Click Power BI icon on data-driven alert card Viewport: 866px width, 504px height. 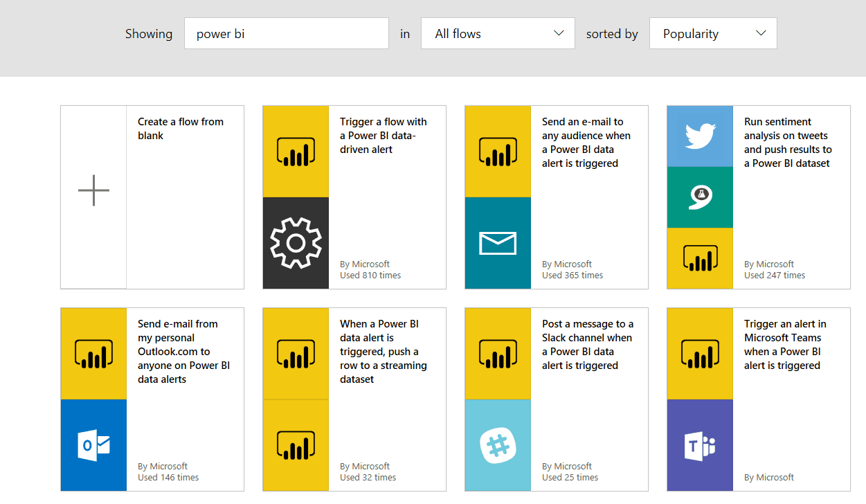(x=296, y=152)
